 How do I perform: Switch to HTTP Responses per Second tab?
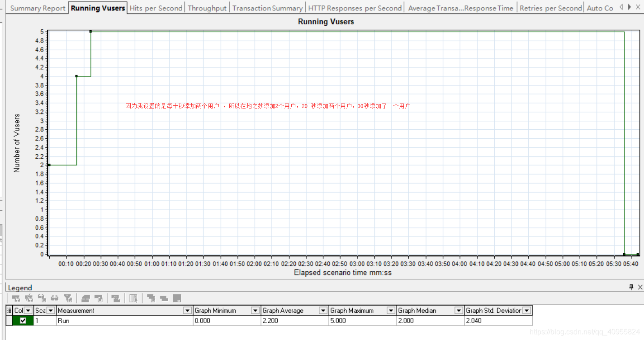[x=355, y=8]
